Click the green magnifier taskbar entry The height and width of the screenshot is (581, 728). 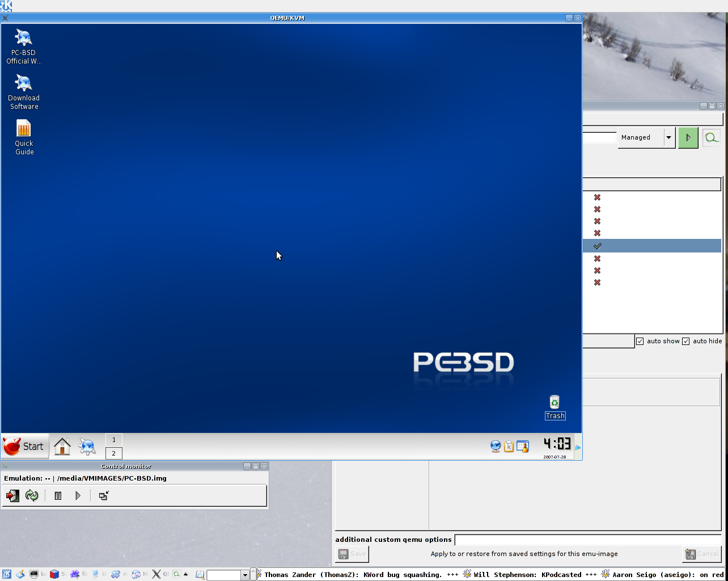tap(177, 574)
